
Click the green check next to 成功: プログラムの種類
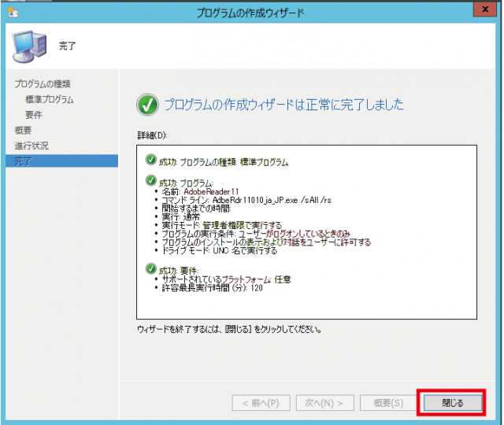point(150,161)
